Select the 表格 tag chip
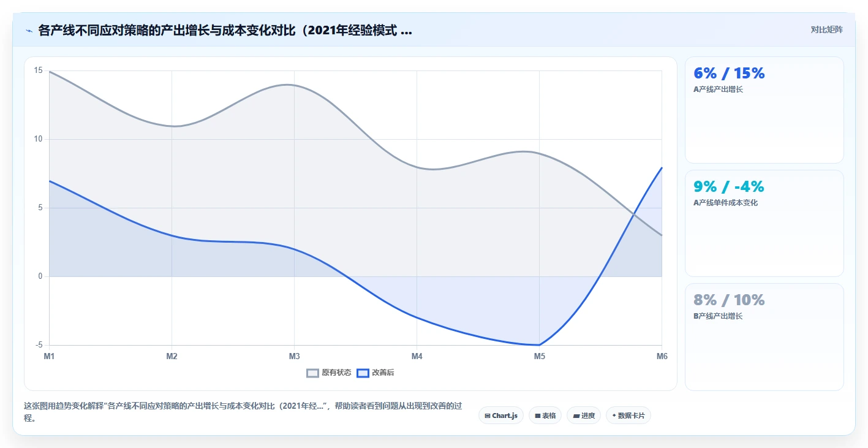The image size is (868, 448). click(x=545, y=416)
